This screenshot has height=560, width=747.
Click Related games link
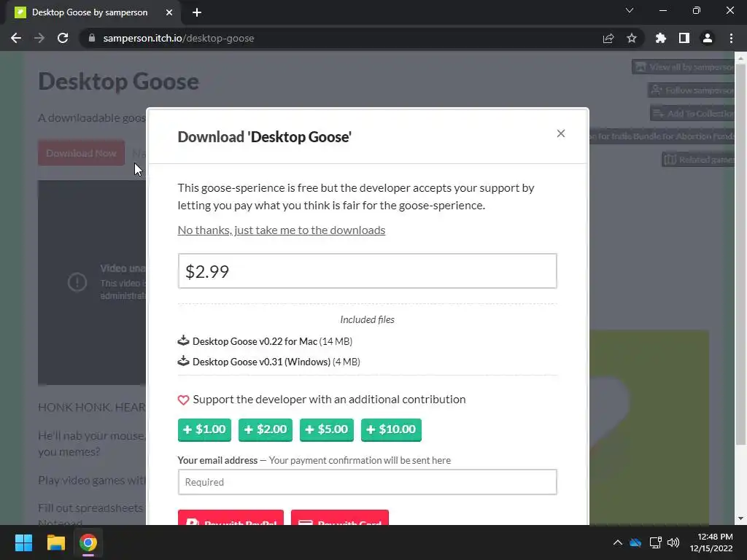click(699, 160)
